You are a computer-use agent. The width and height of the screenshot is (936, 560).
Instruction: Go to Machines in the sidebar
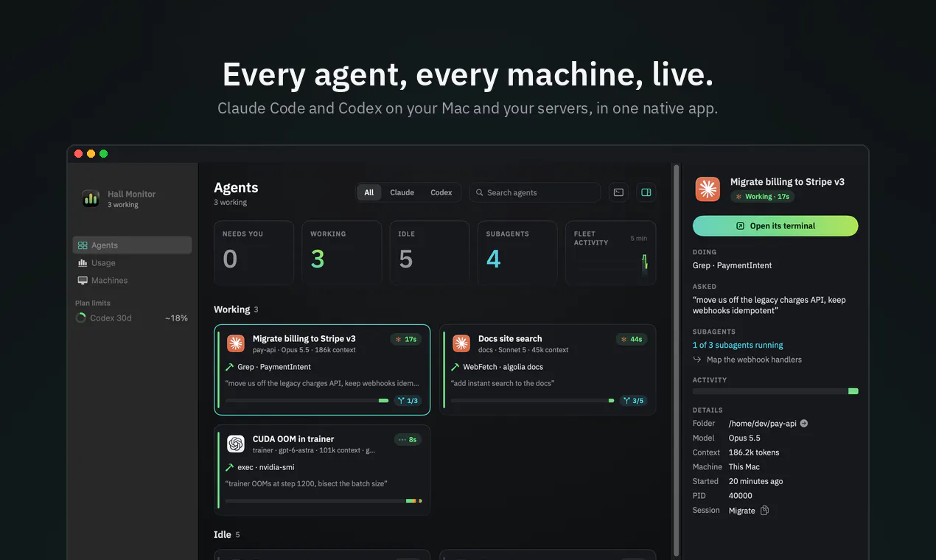pyautogui.click(x=132, y=281)
